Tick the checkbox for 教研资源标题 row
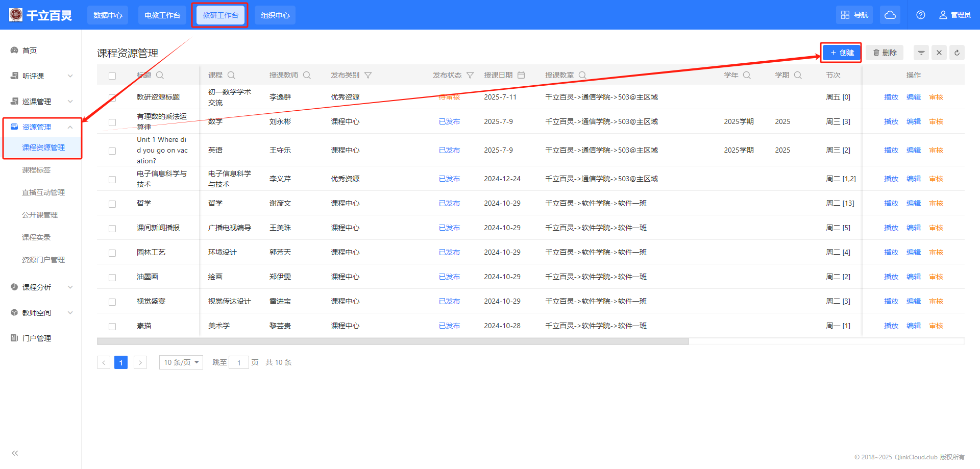The height and width of the screenshot is (469, 980). click(x=112, y=98)
